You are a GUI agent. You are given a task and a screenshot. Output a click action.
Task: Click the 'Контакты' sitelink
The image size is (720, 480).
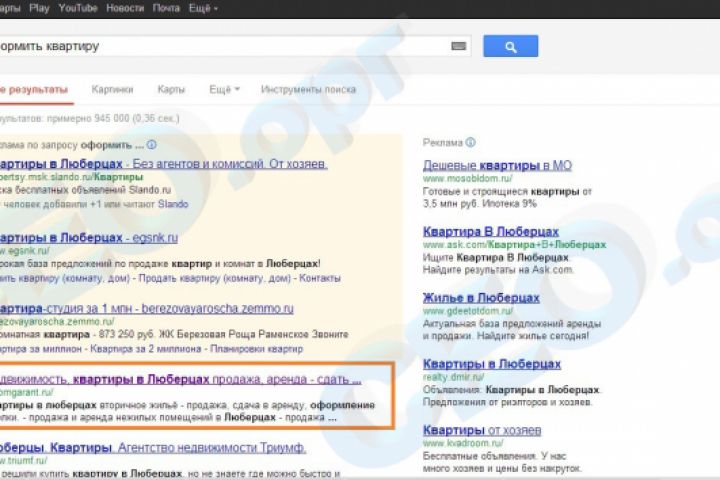point(320,278)
